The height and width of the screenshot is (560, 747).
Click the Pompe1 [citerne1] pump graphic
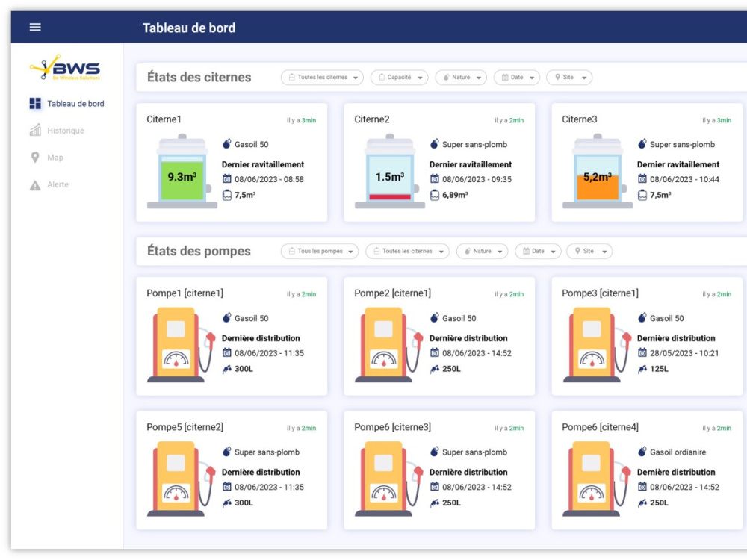pyautogui.click(x=182, y=345)
